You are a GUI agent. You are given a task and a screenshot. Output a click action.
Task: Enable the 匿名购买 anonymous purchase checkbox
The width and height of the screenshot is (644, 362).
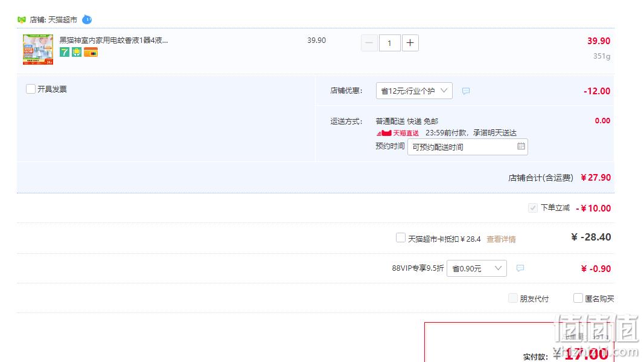578,298
